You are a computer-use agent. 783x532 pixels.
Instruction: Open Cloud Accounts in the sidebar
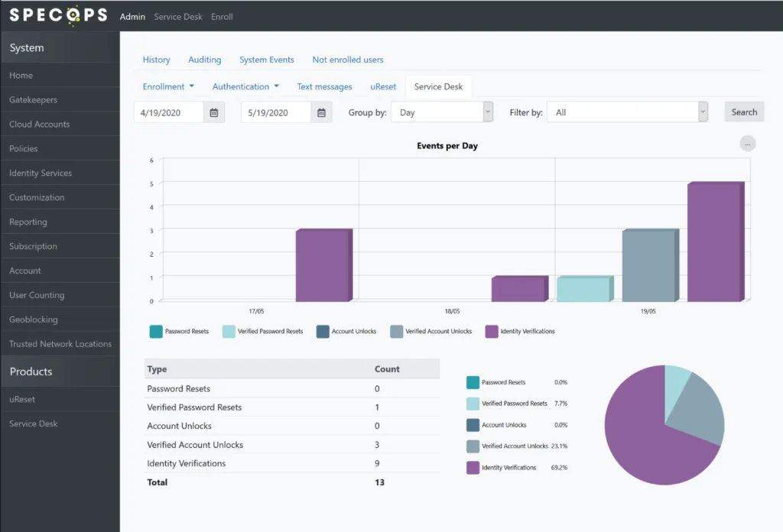(x=60, y=125)
